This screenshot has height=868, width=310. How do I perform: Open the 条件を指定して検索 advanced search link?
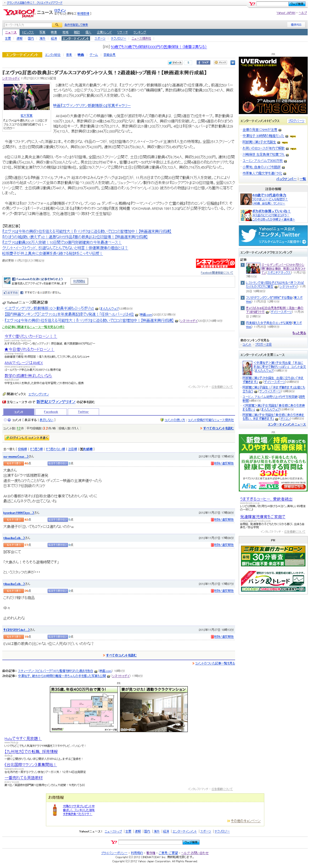coord(76,25)
